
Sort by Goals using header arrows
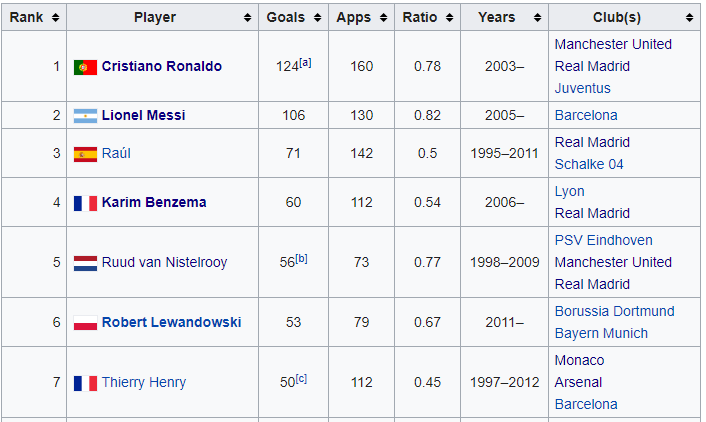click(317, 18)
